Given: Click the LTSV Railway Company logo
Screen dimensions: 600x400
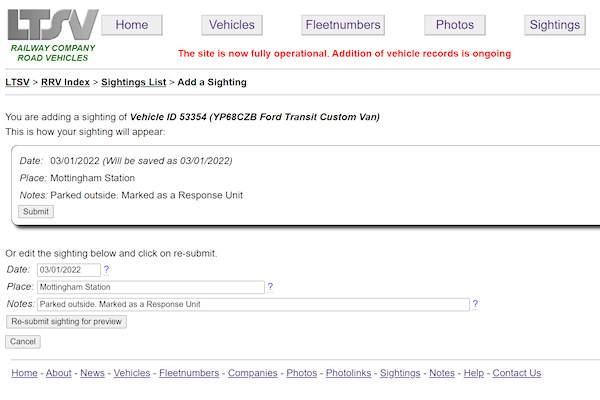Looking at the screenshot, I should 52,34.
